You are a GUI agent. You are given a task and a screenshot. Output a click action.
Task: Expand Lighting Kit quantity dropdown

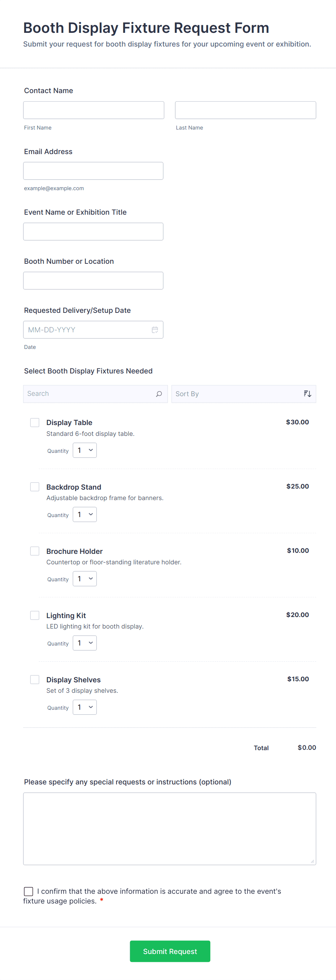pyautogui.click(x=85, y=643)
